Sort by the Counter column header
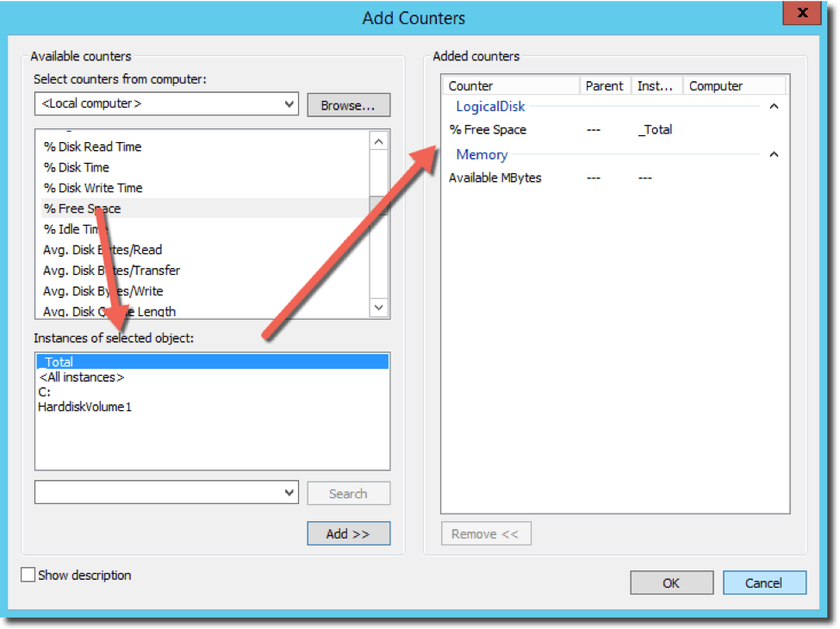840x629 pixels. click(510, 85)
